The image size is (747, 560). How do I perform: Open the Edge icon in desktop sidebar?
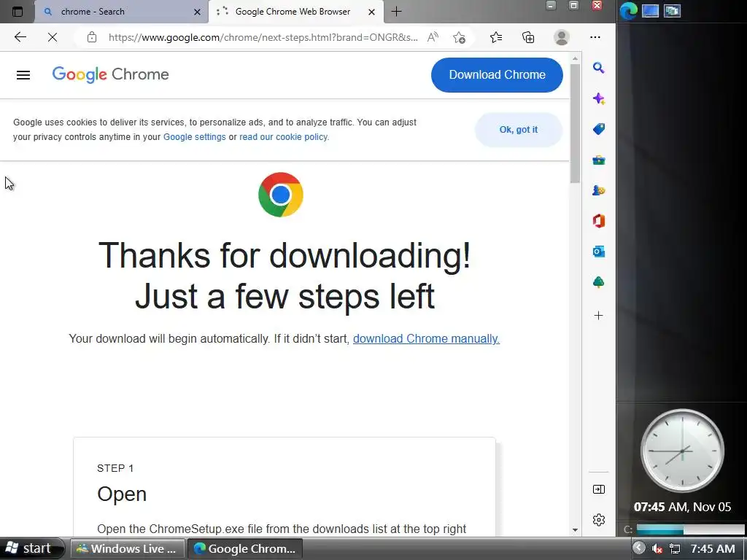point(628,10)
